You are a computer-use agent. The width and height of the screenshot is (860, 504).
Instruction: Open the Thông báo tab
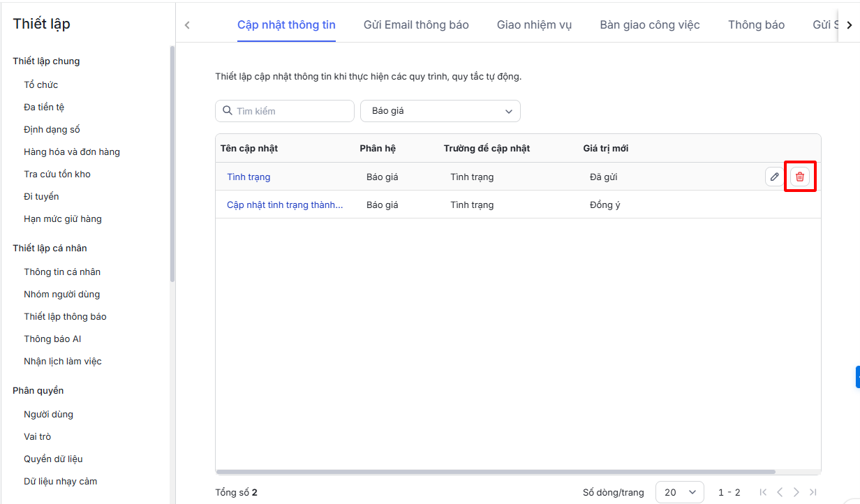(756, 25)
